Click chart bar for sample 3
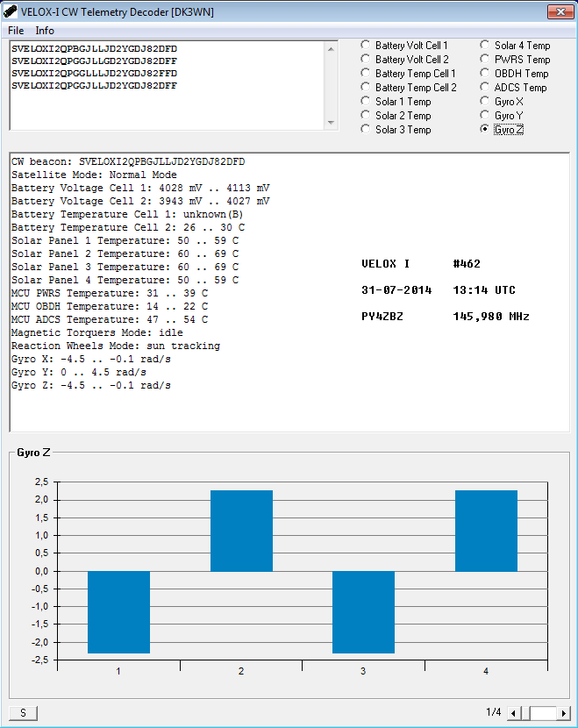This screenshot has width=578, height=728. click(x=363, y=612)
